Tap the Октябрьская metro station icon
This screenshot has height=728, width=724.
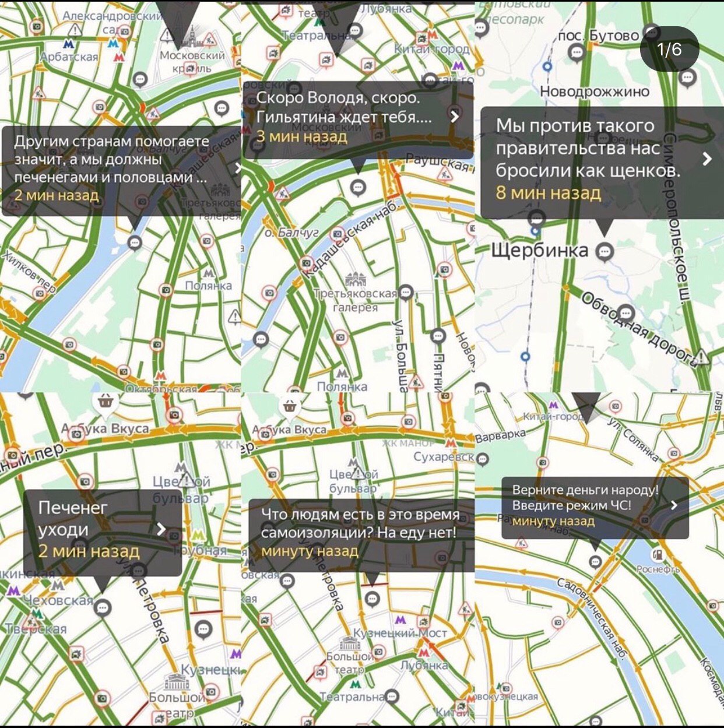point(160,377)
